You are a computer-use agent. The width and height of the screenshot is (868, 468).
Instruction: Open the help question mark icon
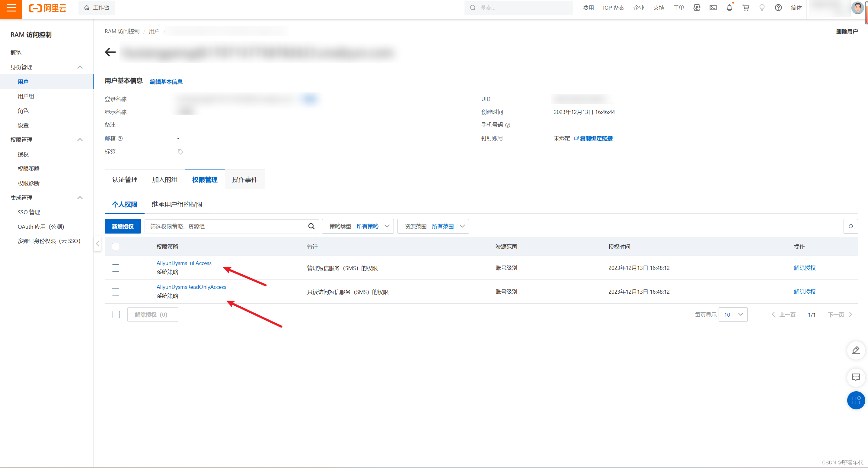pos(778,8)
